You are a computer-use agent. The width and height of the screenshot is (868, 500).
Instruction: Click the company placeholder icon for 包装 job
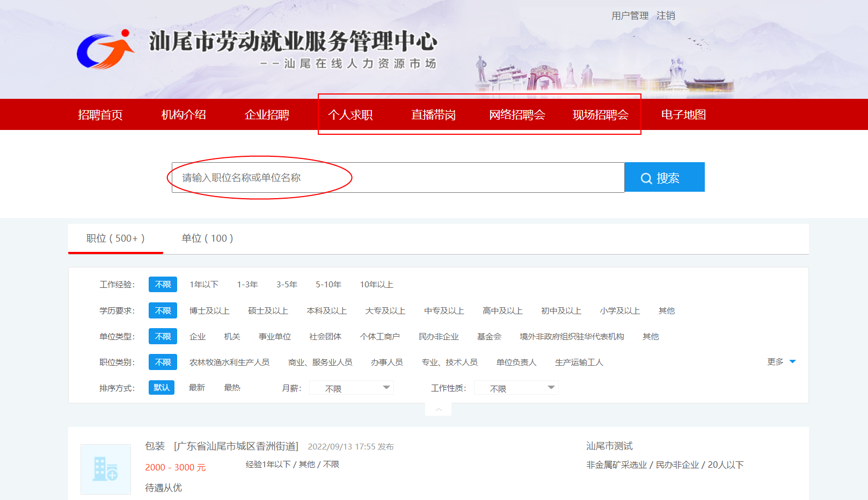[x=106, y=469]
